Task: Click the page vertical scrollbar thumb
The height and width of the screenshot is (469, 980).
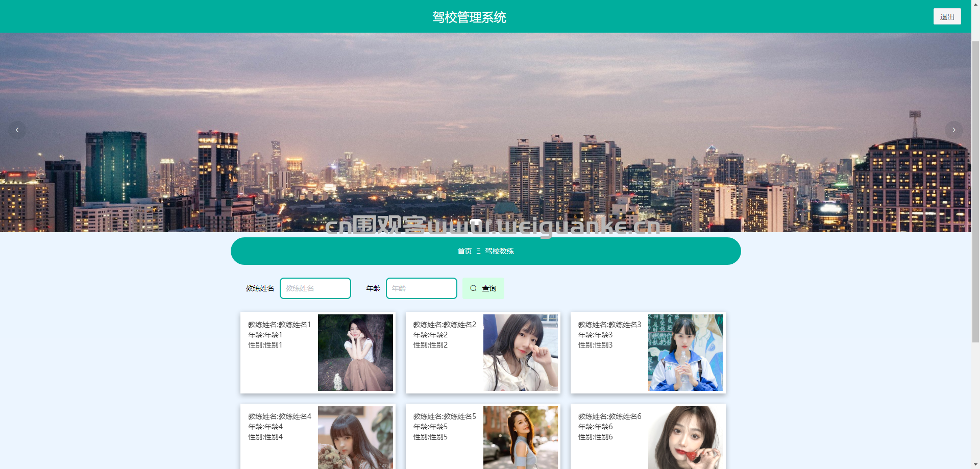Action: pyautogui.click(x=975, y=191)
